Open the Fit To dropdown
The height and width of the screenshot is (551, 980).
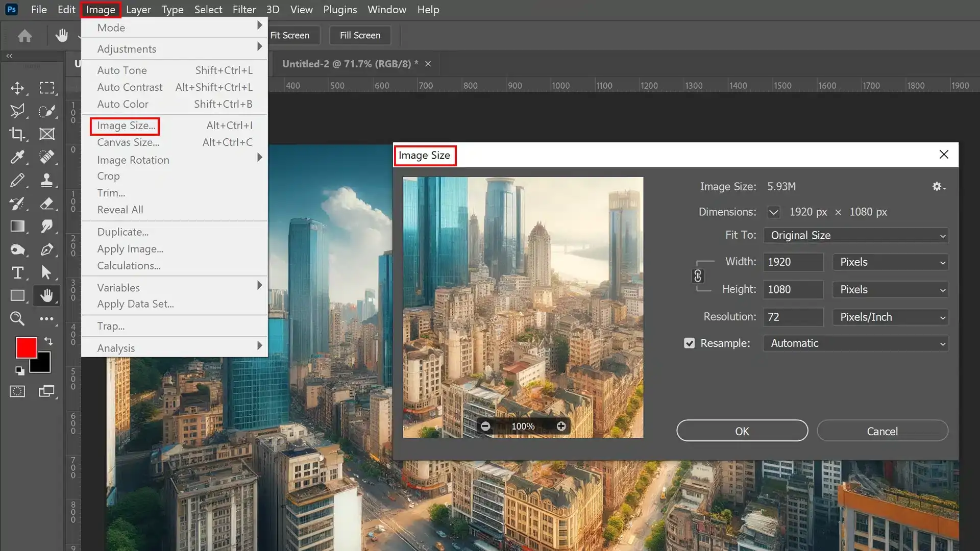(856, 235)
